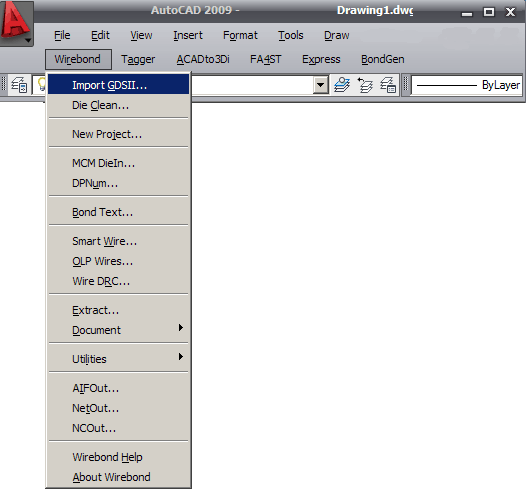Expand the Utilities submenu
Image resolution: width=526 pixels, height=497 pixels.
118,359
